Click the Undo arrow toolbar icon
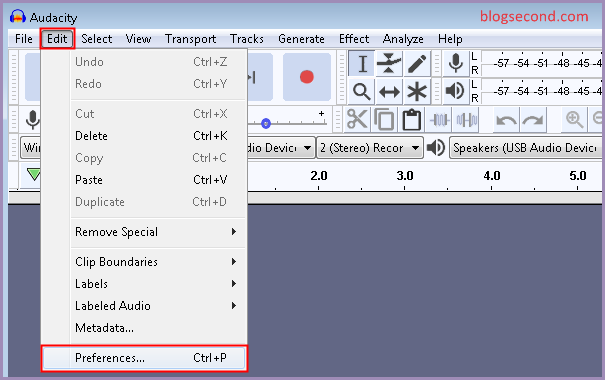The height and width of the screenshot is (380, 605). pyautogui.click(x=506, y=120)
